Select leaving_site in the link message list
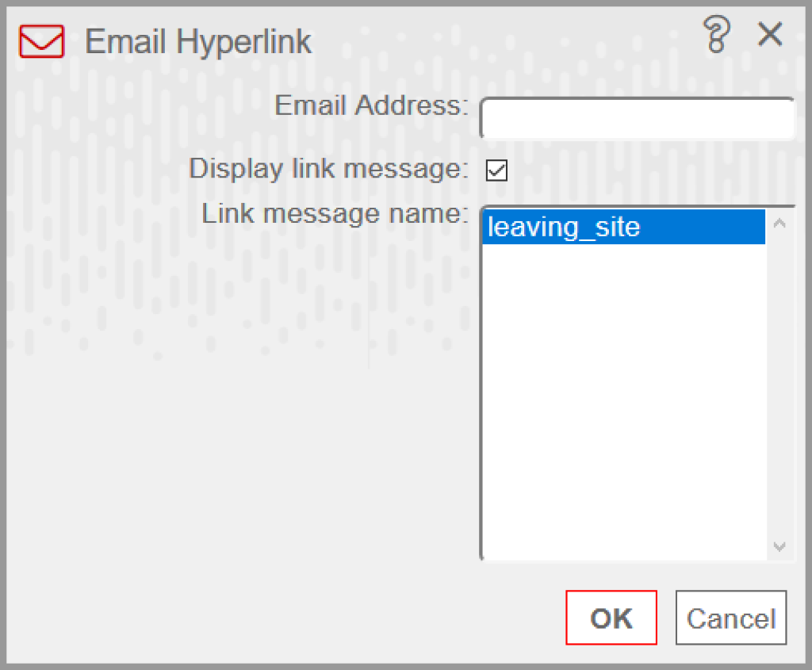Screen dimensions: 812x670 [623, 227]
